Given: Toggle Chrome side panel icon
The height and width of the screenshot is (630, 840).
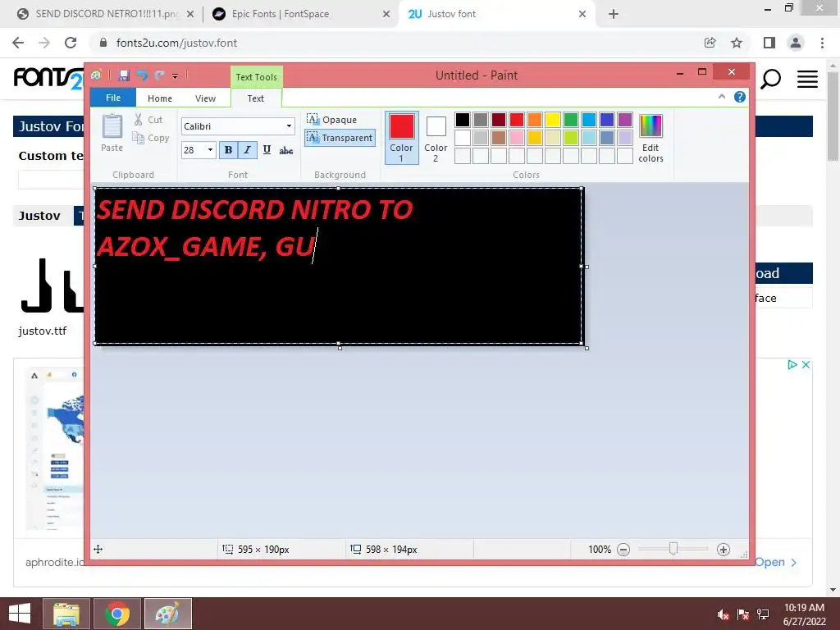Looking at the screenshot, I should [x=769, y=43].
